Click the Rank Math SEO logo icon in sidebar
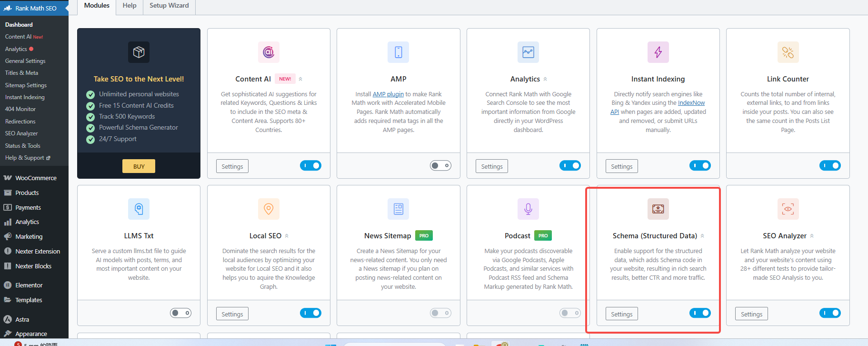868x346 pixels. click(x=8, y=8)
